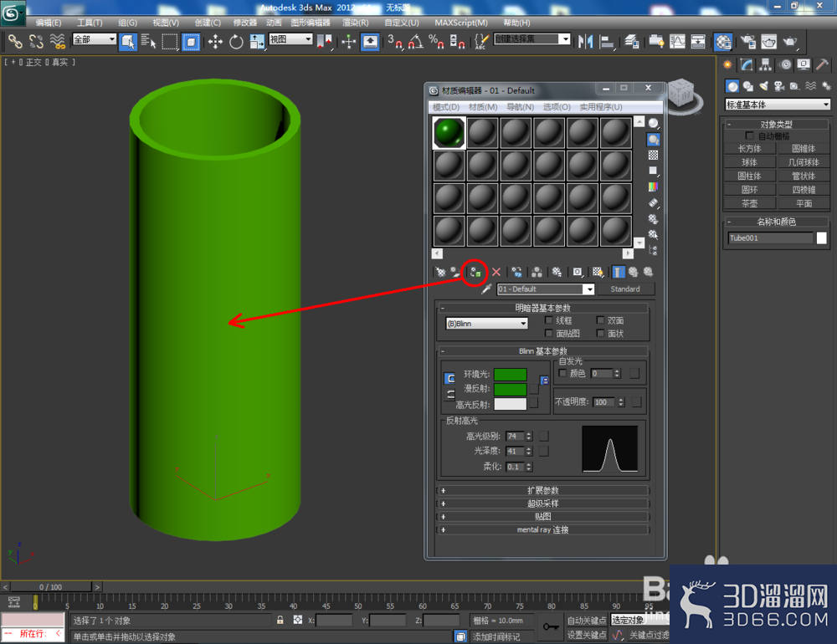
Task: Click the 环境光 ambient green color swatch
Action: (511, 375)
